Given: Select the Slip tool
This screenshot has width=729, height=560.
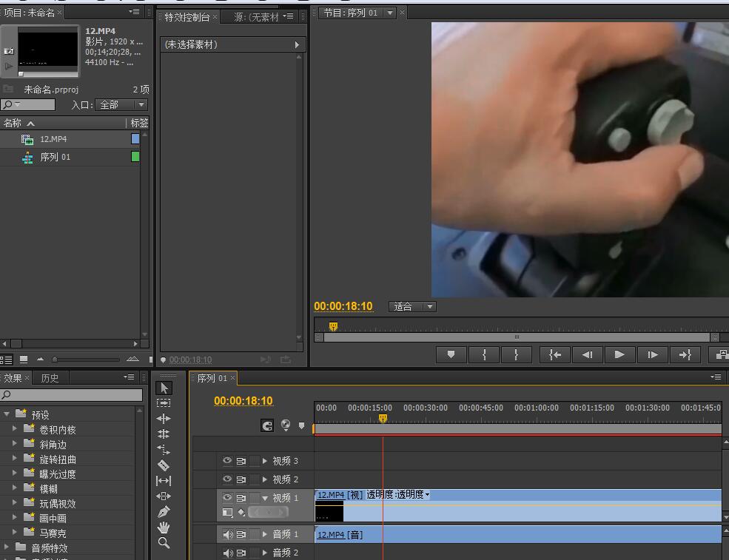Looking at the screenshot, I should [164, 481].
